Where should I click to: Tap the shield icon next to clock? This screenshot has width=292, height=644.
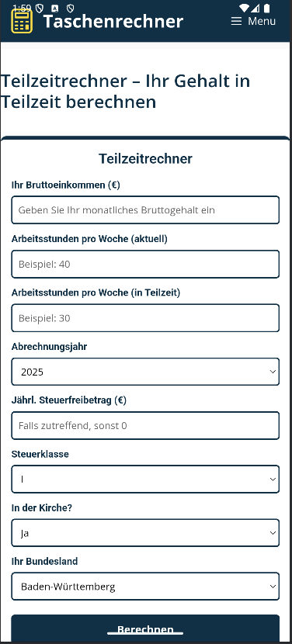click(x=40, y=9)
